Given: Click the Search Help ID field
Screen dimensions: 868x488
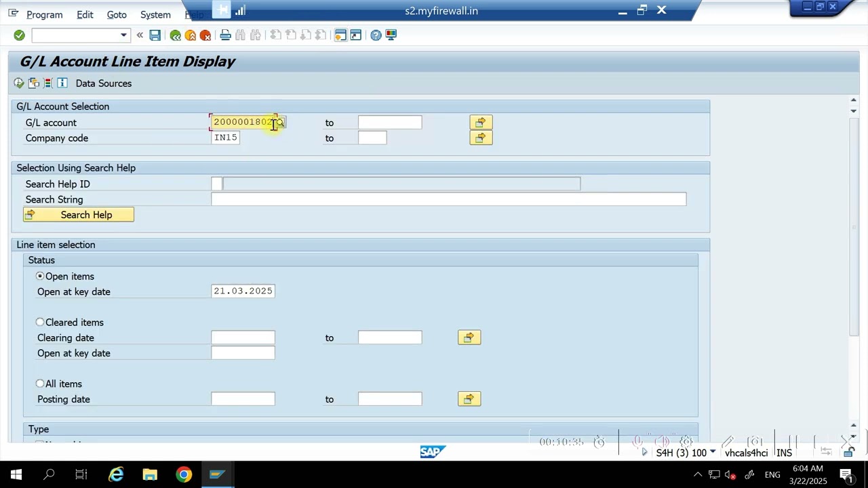Looking at the screenshot, I should 216,184.
